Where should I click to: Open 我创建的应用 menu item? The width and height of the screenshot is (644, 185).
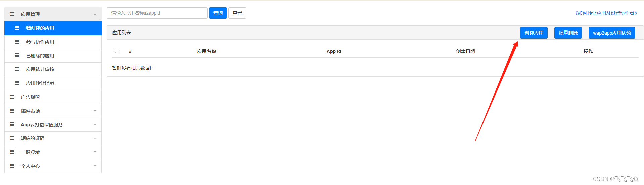click(40, 28)
